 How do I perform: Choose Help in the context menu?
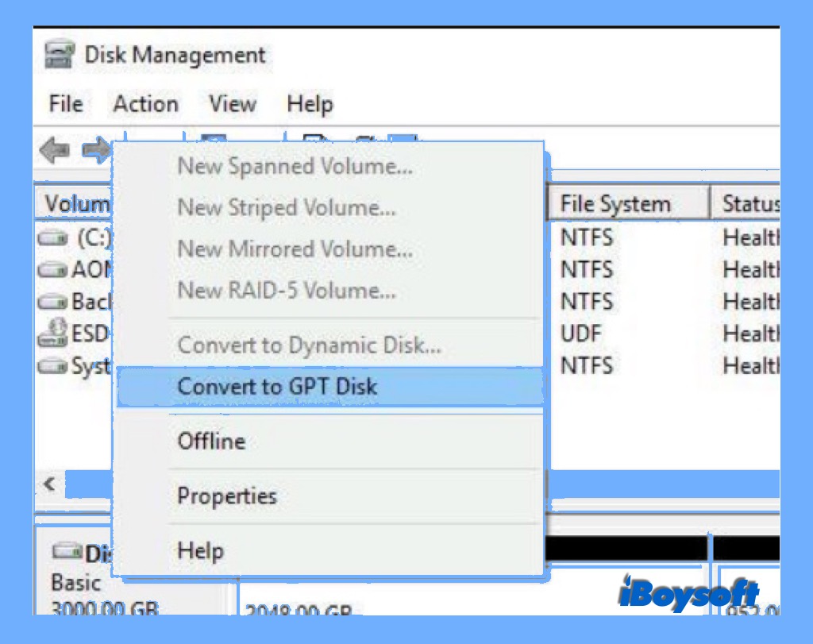click(x=200, y=550)
